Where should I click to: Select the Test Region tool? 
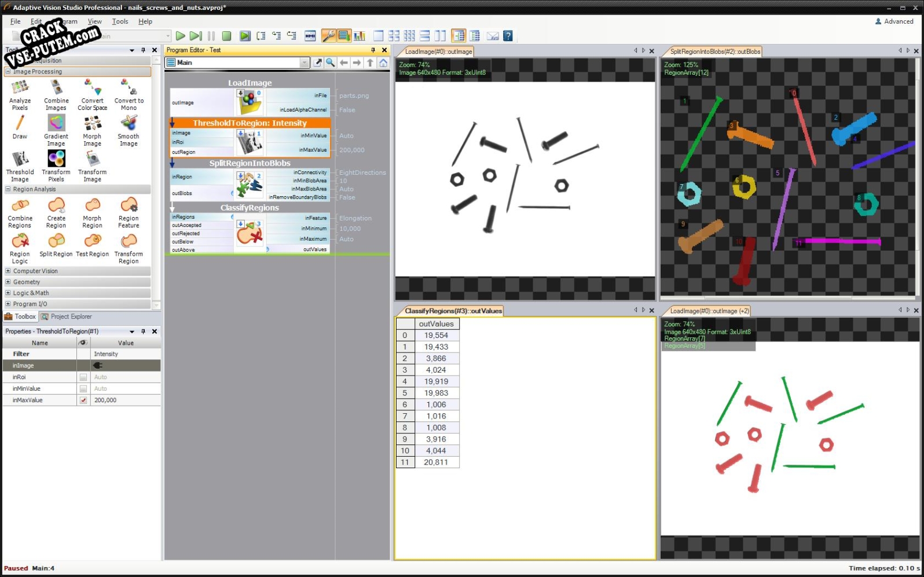coord(93,246)
